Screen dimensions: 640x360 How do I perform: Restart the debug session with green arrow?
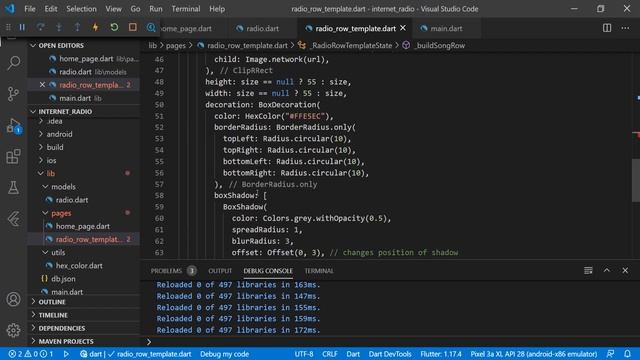tap(114, 27)
